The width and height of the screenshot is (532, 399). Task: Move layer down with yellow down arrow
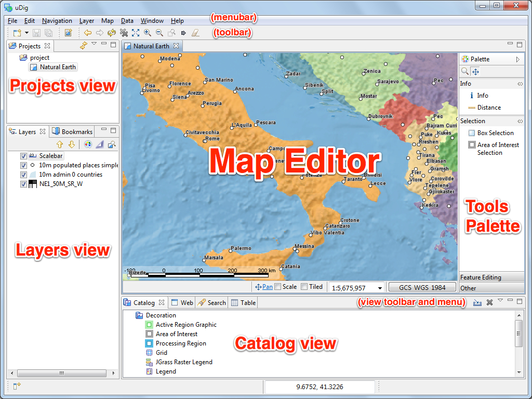pos(71,144)
